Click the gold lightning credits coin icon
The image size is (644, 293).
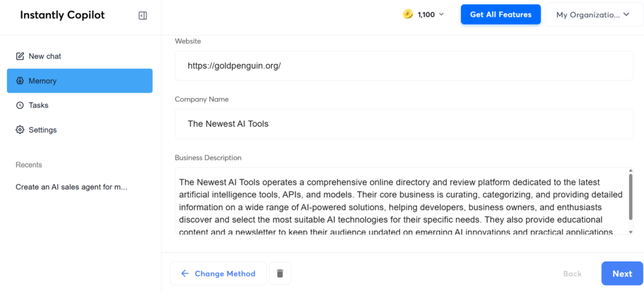coord(408,14)
